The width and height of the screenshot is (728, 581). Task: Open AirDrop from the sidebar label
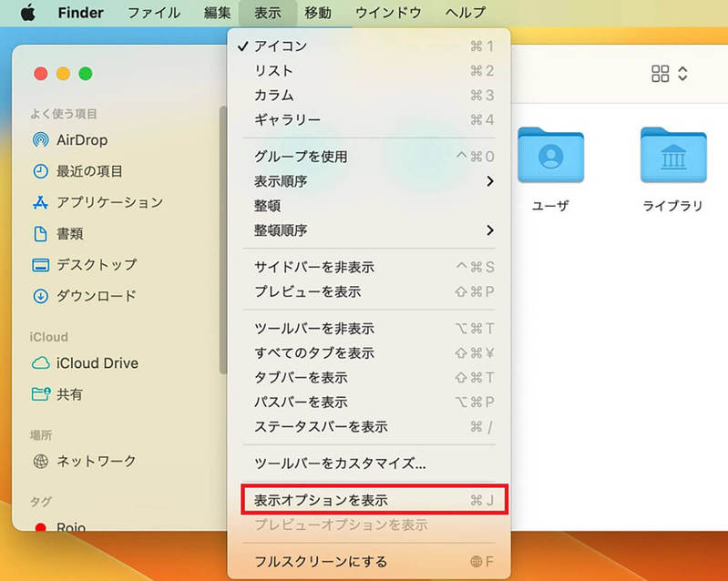(x=82, y=139)
